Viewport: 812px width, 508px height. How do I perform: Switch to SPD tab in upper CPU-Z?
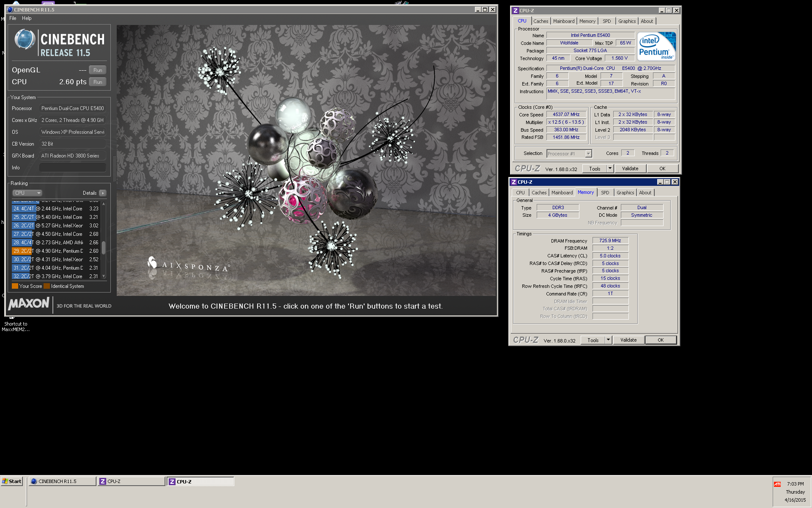click(x=607, y=21)
